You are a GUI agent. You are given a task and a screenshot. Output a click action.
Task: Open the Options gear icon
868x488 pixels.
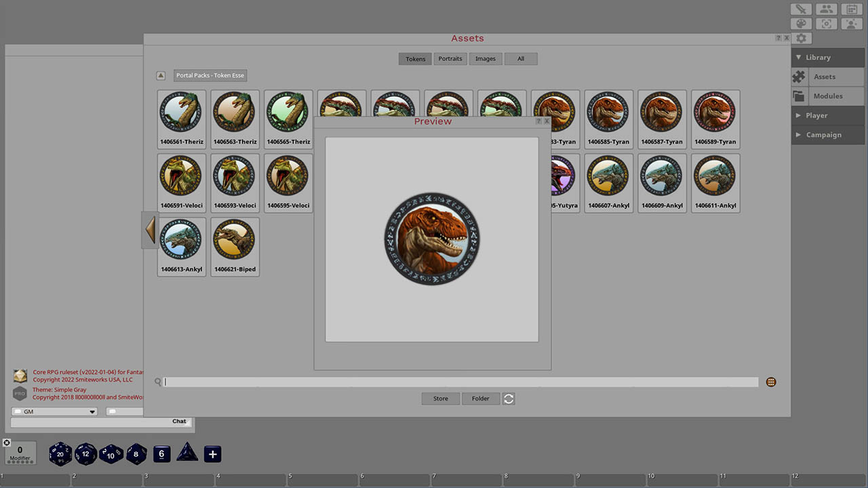(801, 38)
